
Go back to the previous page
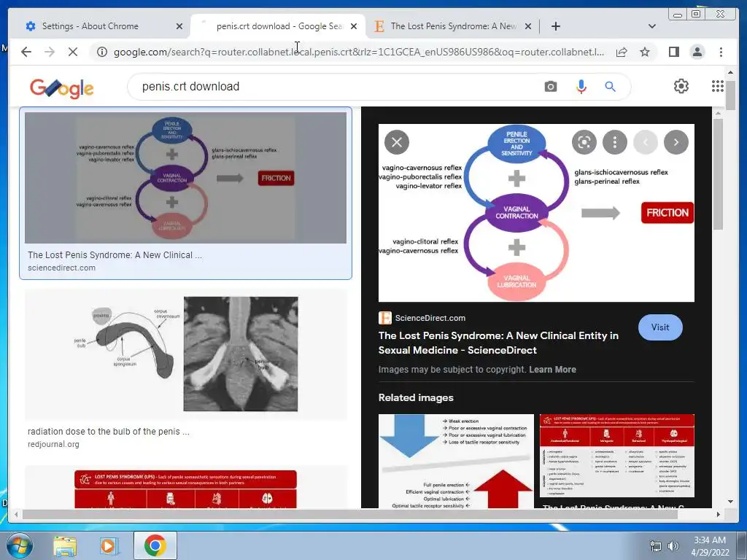click(x=26, y=52)
